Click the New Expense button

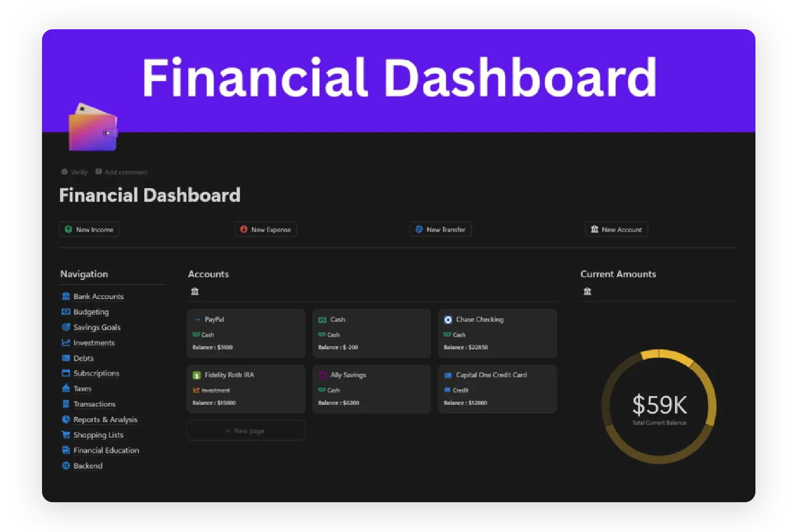coord(265,229)
